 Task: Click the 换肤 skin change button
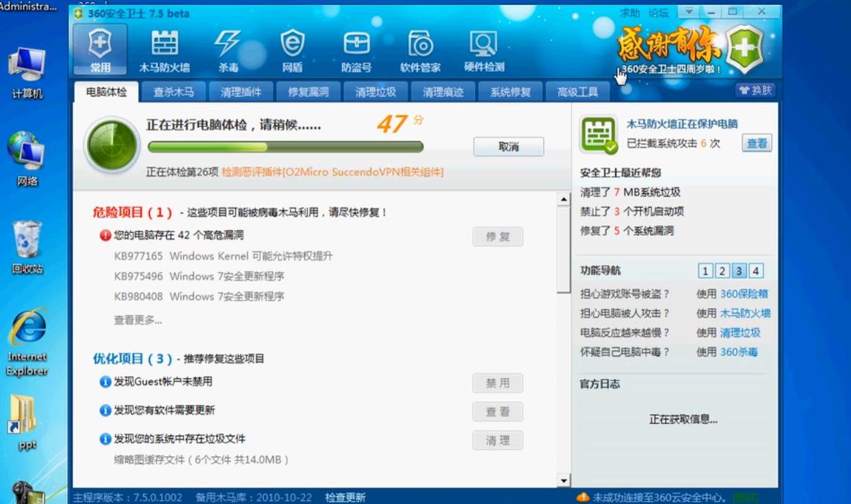click(755, 90)
